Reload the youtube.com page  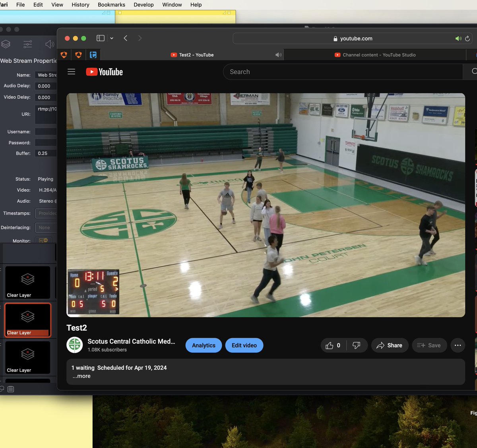(x=467, y=39)
